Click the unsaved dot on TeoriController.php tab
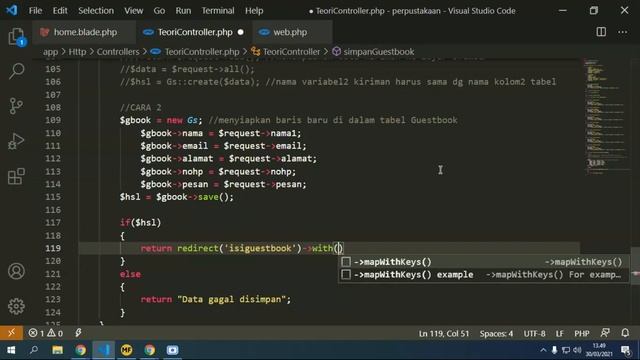 (x=241, y=32)
